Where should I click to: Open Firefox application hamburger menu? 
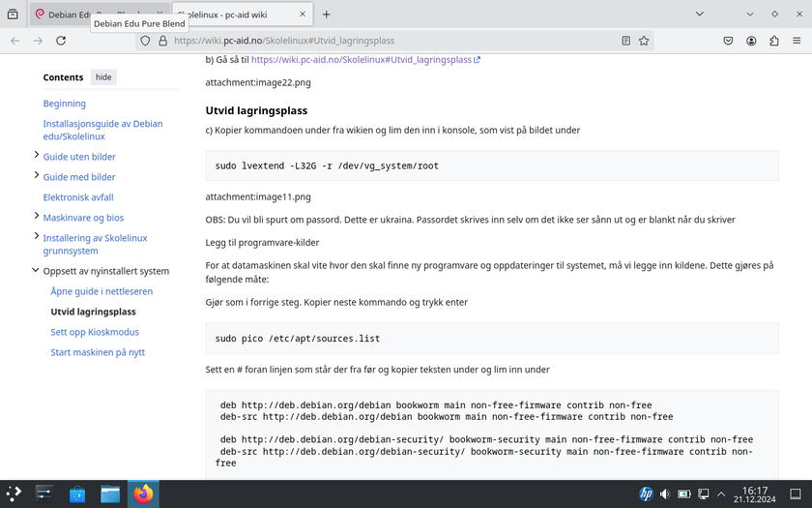797,41
